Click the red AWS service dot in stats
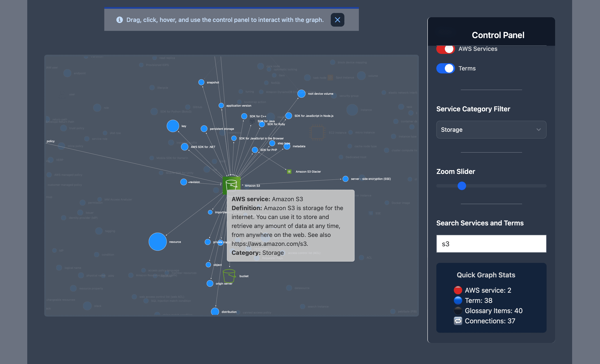 click(x=458, y=290)
